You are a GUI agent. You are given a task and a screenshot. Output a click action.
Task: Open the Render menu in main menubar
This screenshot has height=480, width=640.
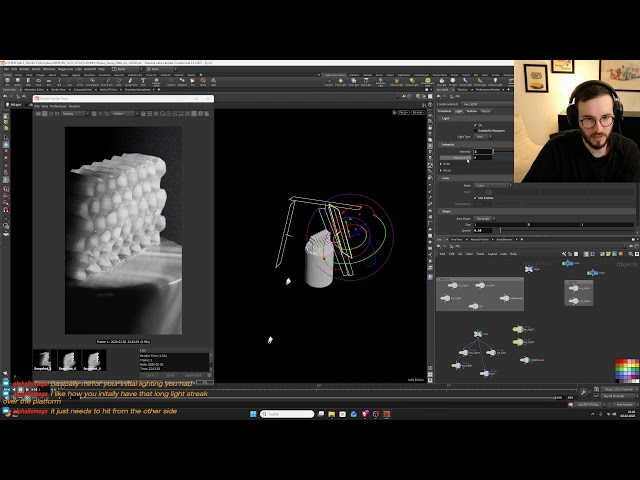[x=26, y=69]
